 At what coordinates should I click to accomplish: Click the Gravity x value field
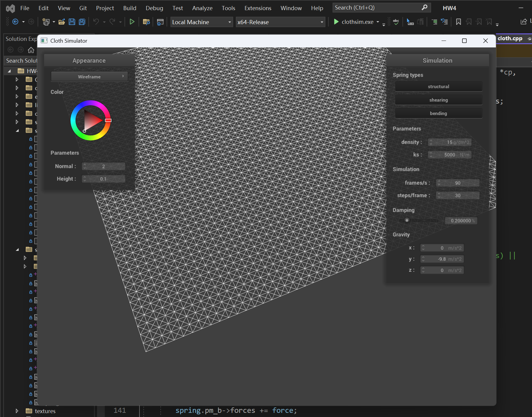(x=442, y=248)
